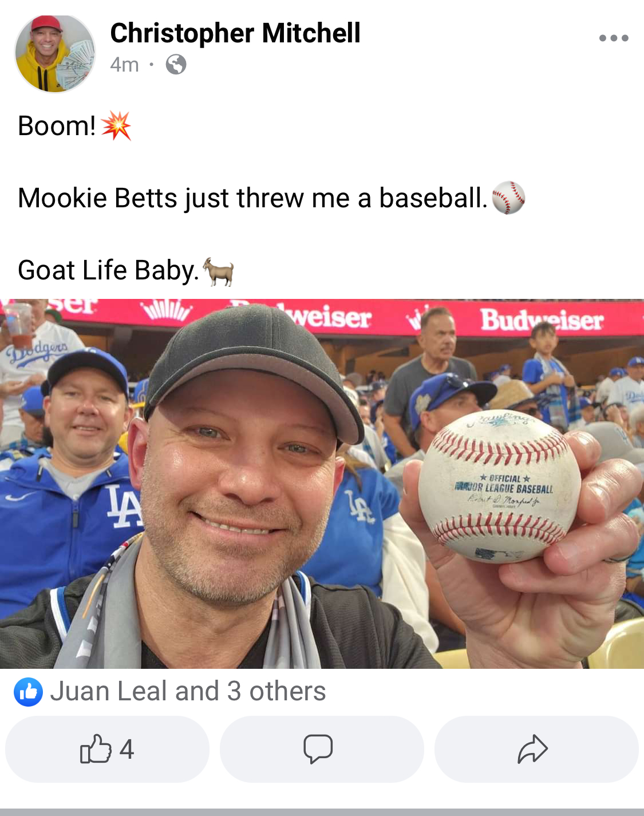This screenshot has height=816, width=644.
Task: Click the 4m post timestamp
Action: click(x=124, y=65)
